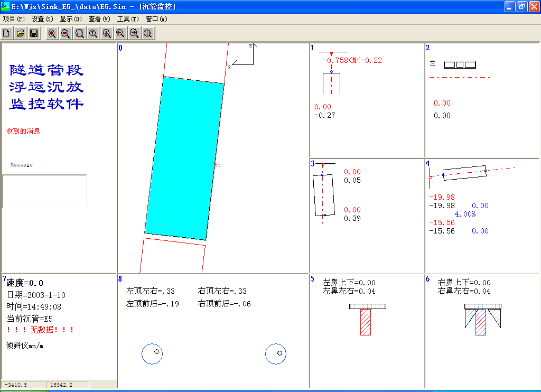Zoom out with the minus magnifier icon
Image resolution: width=541 pixels, height=392 pixels.
pos(66,33)
